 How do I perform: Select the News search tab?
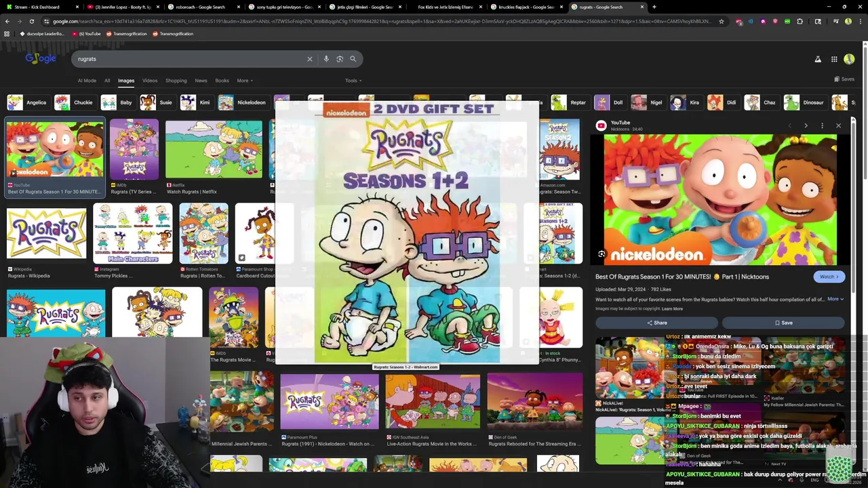[201, 81]
